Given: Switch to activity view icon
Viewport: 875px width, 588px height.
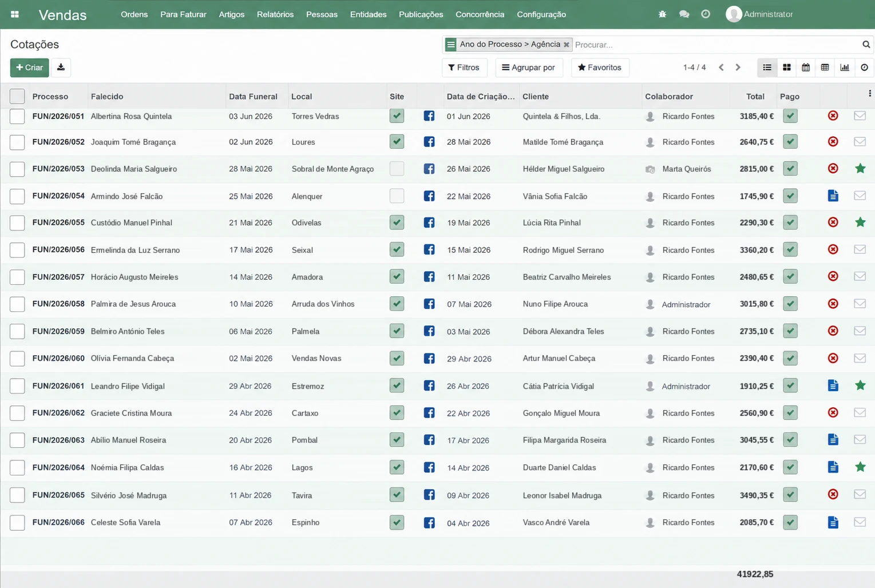Looking at the screenshot, I should tap(864, 67).
